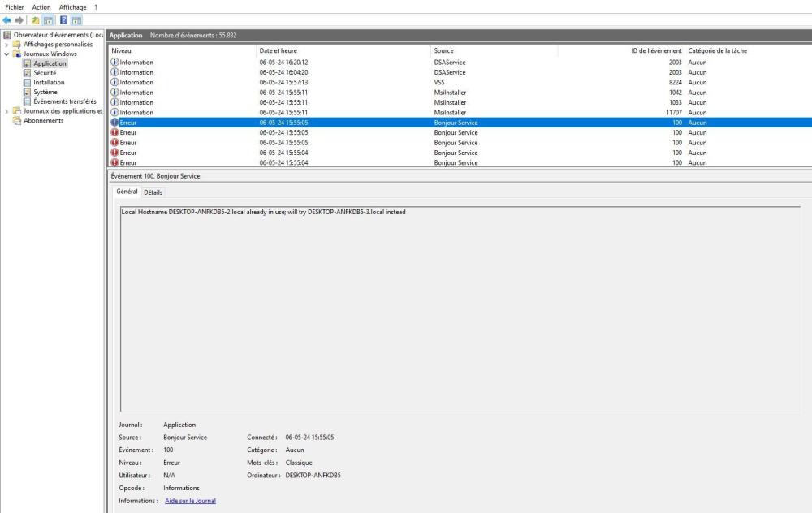Screen dimensions: 812x513
Task: Click the blue Help icon in the toolbar
Action: pos(64,19)
